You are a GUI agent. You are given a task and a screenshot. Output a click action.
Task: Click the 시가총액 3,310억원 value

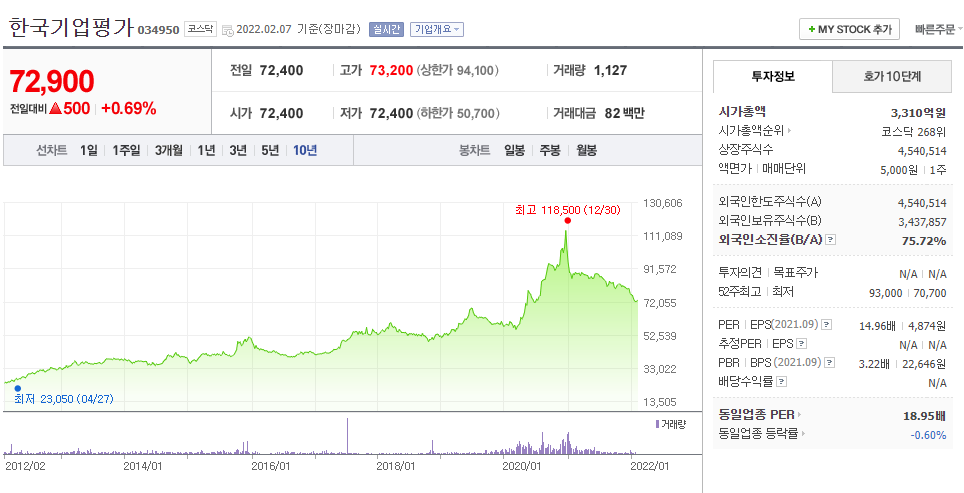pyautogui.click(x=918, y=112)
